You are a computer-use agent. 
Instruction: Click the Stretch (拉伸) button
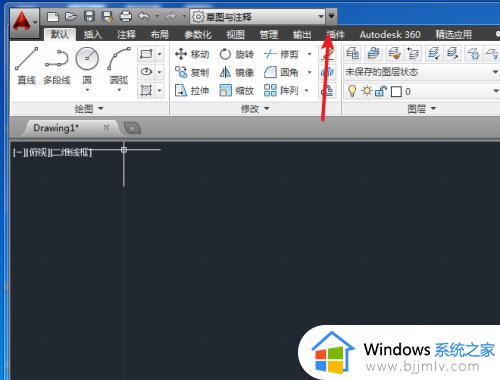pyautogui.click(x=192, y=90)
